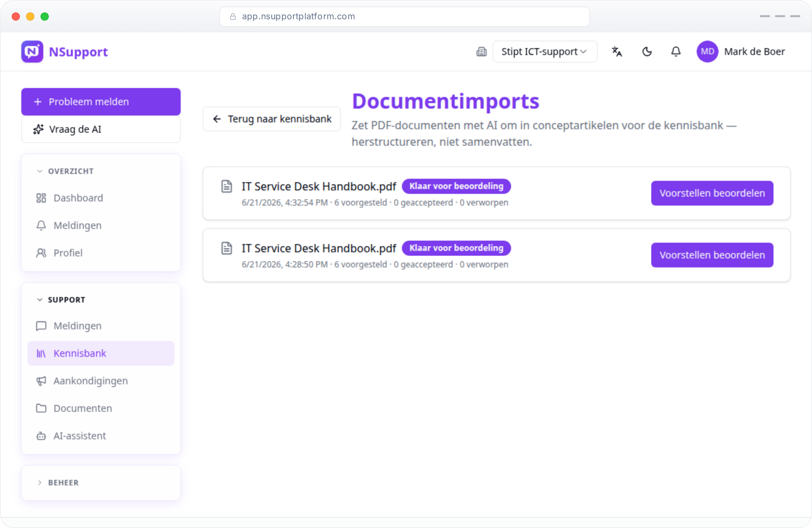This screenshot has height=528, width=812.
Task: Click status badge on 4:28:50 PM import
Action: 456,248
